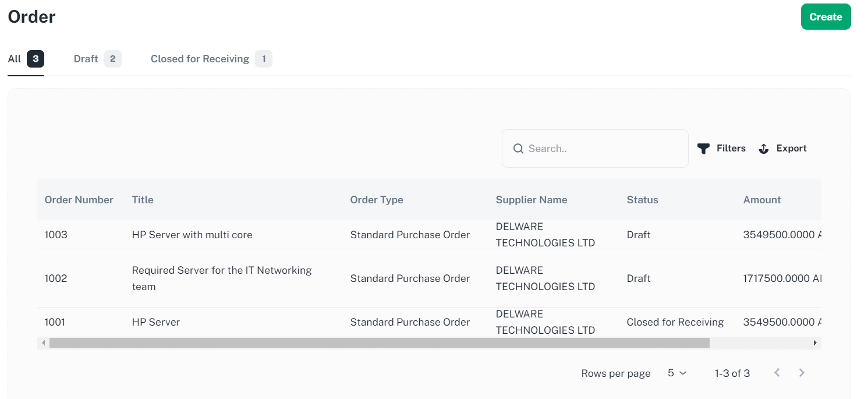Click the Filters funnel icon
Viewport: 868px width, 399px height.
point(703,149)
